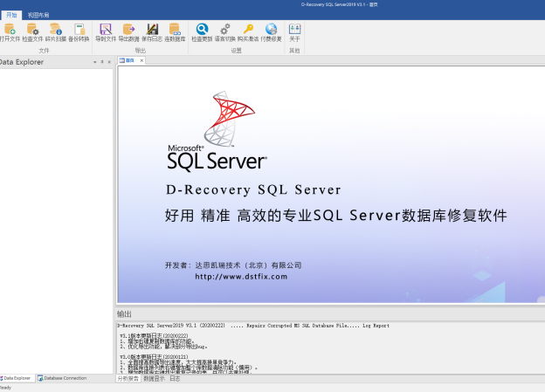Close the 首页 document tab
This screenshot has height=392, width=545.
pyautogui.click(x=141, y=60)
